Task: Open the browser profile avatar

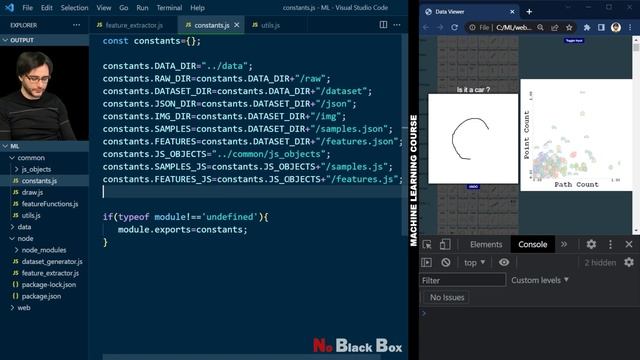Action: coord(616,27)
